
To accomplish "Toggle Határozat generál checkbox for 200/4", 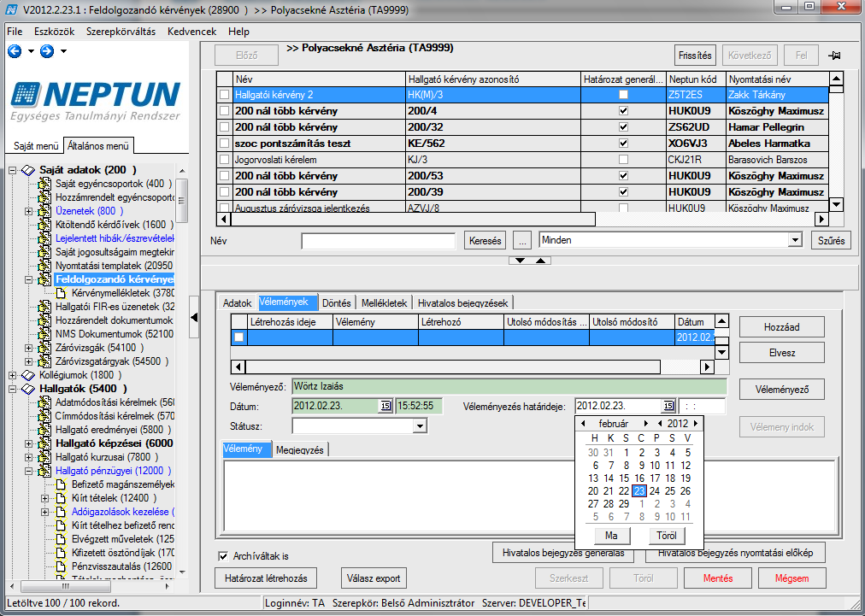I will 623,111.
